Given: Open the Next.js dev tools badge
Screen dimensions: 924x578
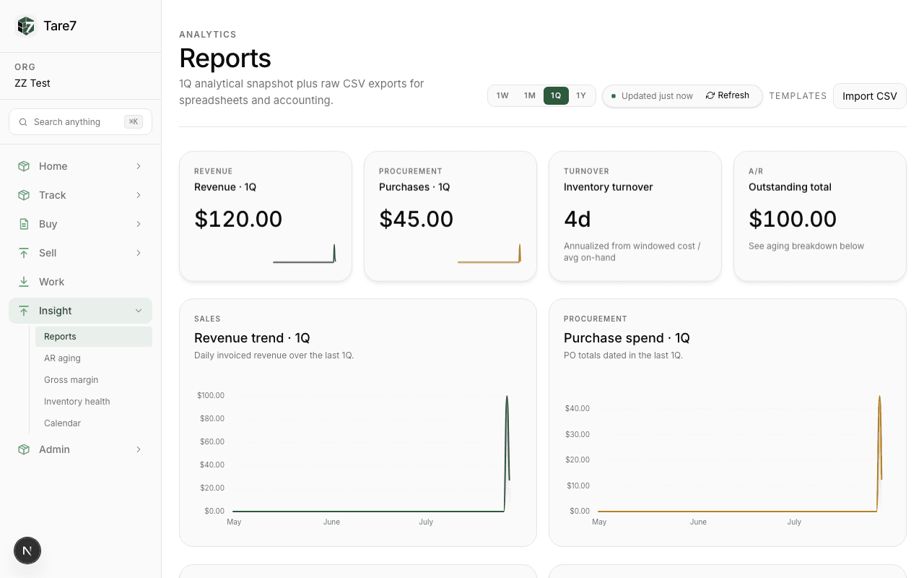Looking at the screenshot, I should click(x=27, y=551).
